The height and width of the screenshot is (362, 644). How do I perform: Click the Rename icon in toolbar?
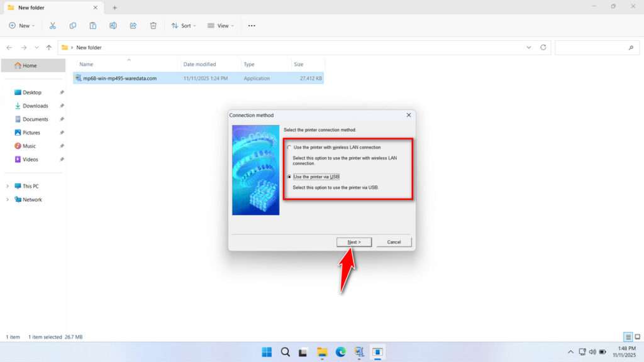113,25
